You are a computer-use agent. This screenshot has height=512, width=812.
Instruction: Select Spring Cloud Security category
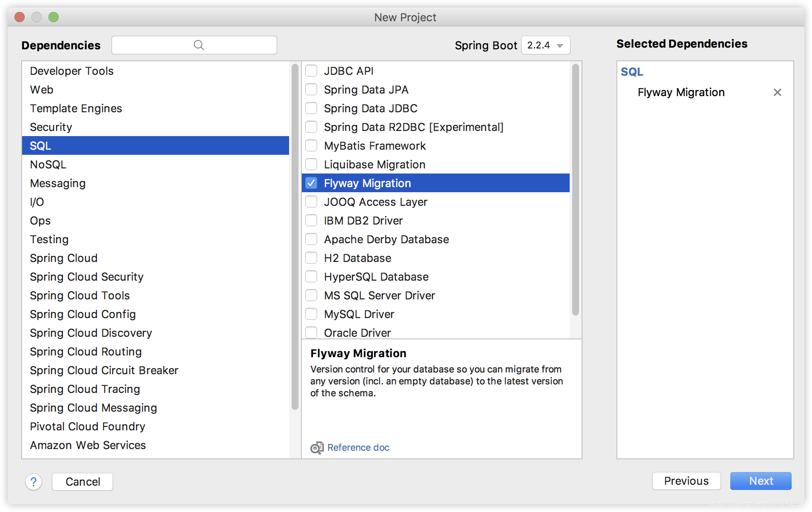coord(86,276)
